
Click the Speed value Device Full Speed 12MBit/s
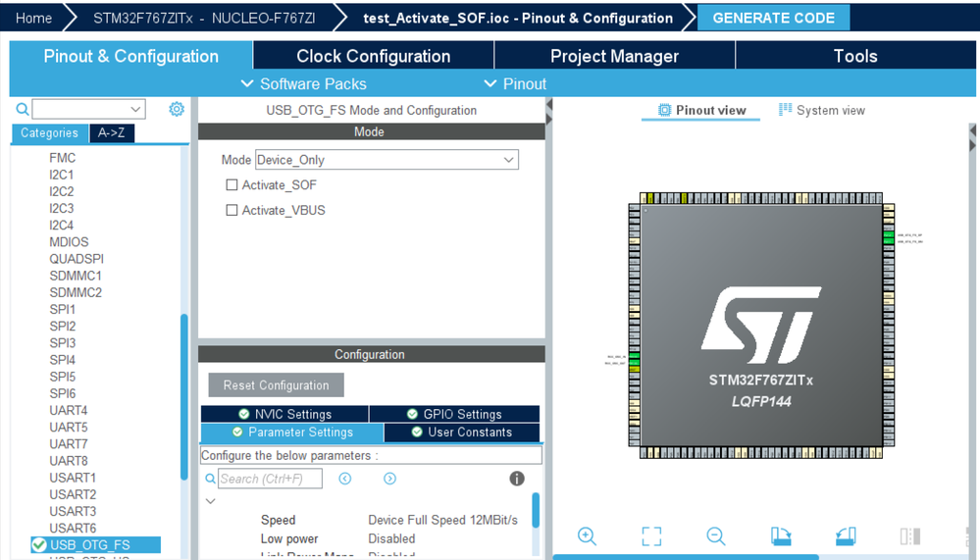(443, 520)
